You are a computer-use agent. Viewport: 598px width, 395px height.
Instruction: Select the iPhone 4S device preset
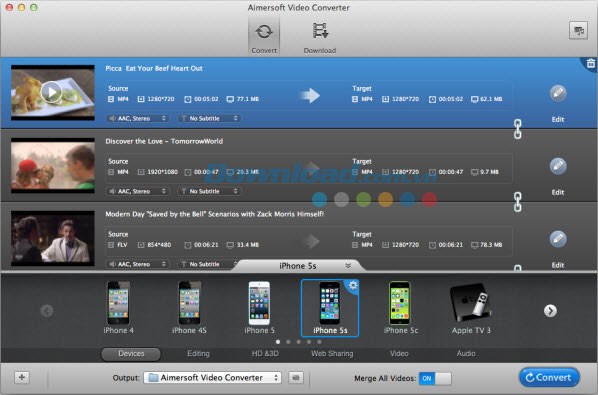pyautogui.click(x=189, y=308)
